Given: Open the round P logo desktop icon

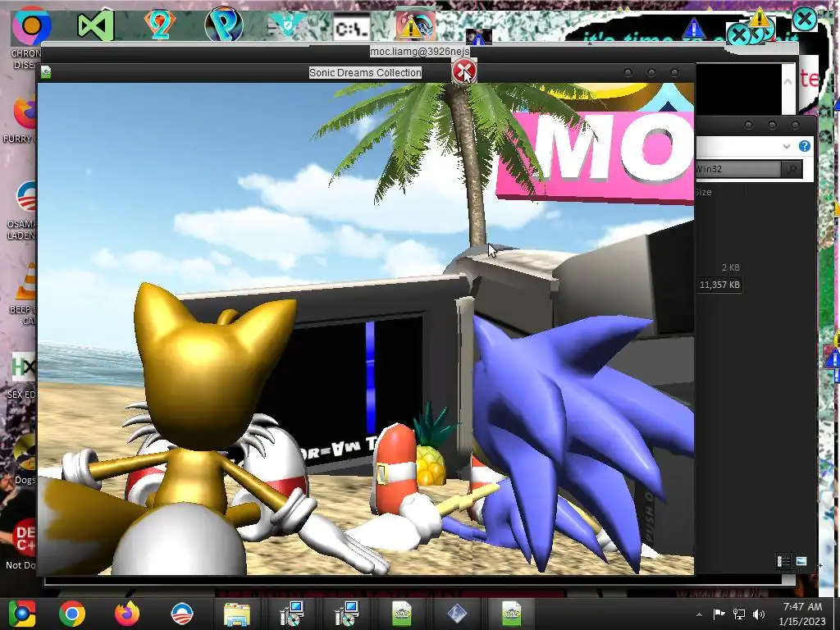Looking at the screenshot, I should click(x=224, y=25).
